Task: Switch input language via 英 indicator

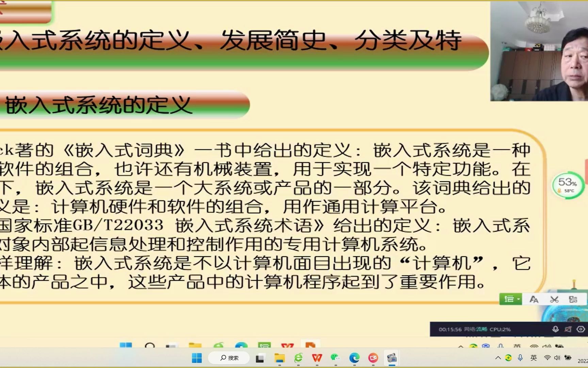Action: click(x=534, y=358)
